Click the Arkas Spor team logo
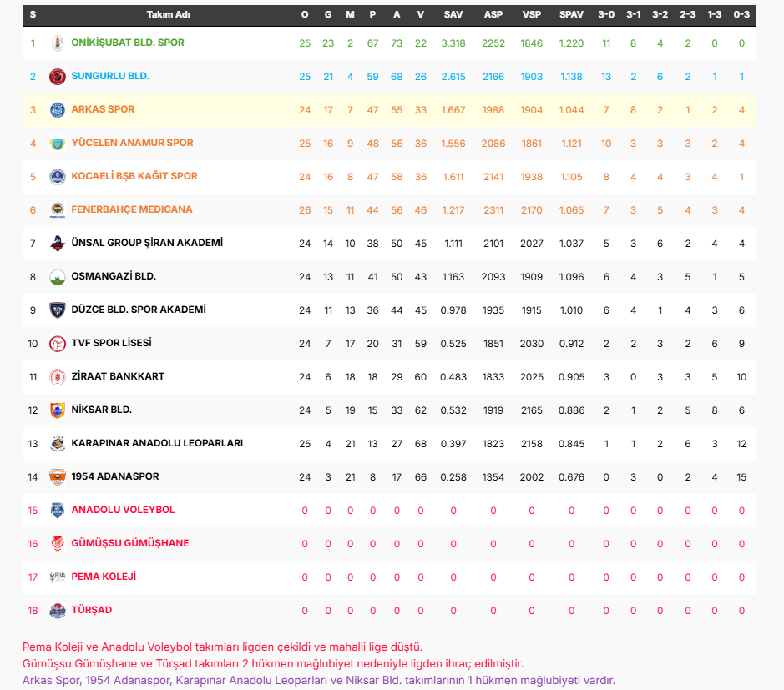784x690 pixels. pyautogui.click(x=58, y=110)
